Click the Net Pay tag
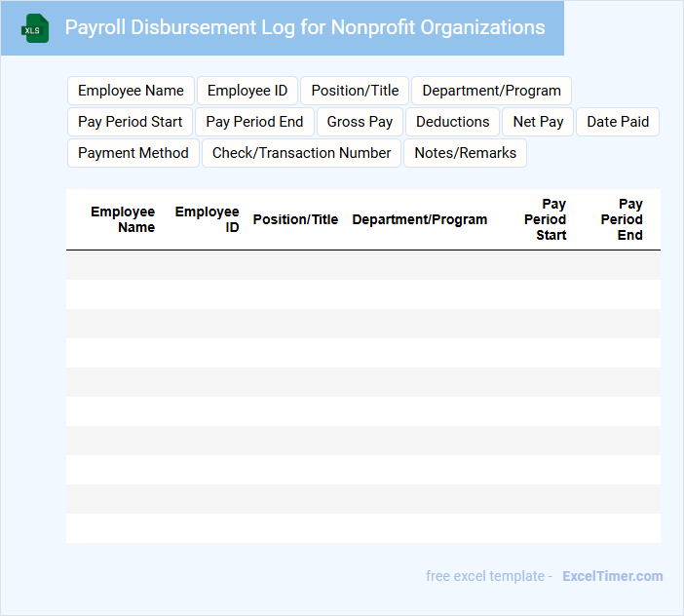 click(x=538, y=122)
